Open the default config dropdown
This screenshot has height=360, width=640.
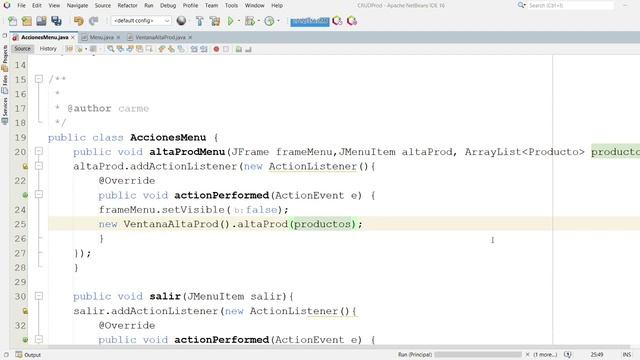pos(141,21)
